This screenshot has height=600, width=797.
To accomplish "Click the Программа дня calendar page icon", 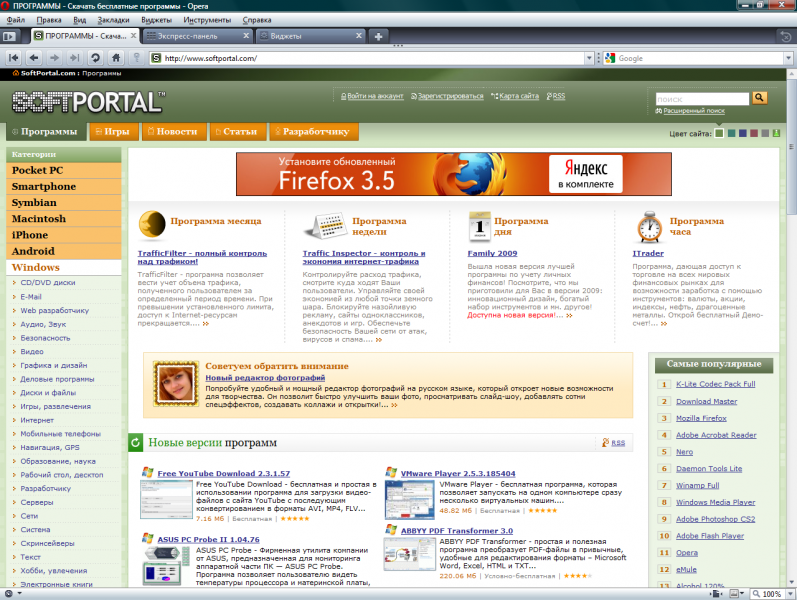I will pyautogui.click(x=479, y=226).
